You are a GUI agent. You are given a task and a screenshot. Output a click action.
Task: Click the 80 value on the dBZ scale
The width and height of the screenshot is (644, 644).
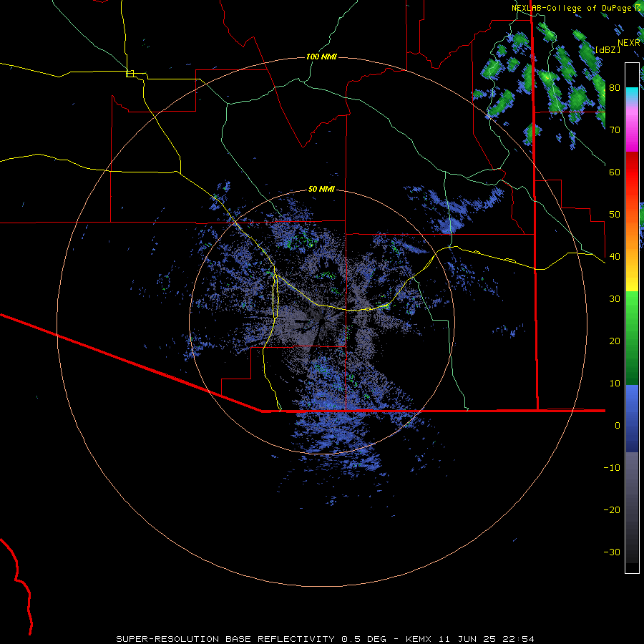(x=615, y=87)
